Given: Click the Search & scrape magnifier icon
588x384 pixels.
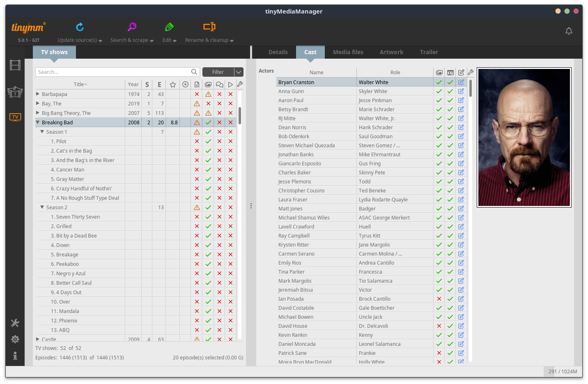Looking at the screenshot, I should point(132,27).
